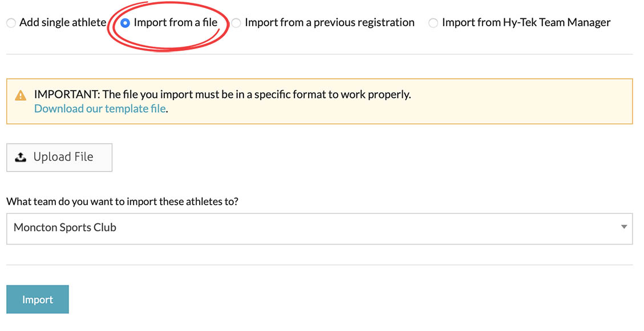Click the upload tray arrow icon
This screenshot has height=331, width=644.
[21, 157]
